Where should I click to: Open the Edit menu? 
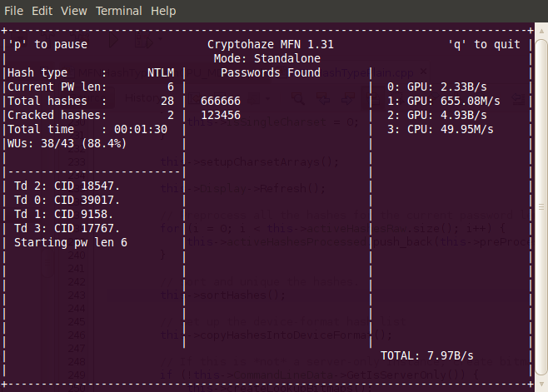tap(43, 11)
